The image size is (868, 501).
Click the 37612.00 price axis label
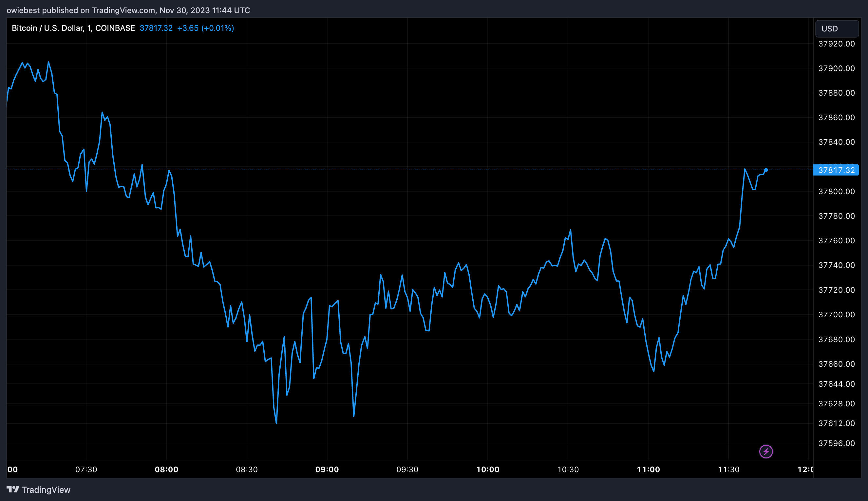coord(836,423)
